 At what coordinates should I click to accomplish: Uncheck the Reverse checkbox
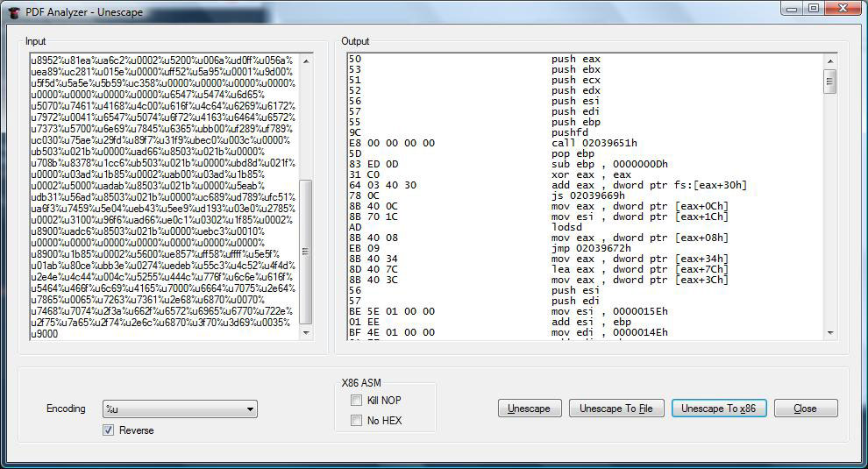pos(109,430)
